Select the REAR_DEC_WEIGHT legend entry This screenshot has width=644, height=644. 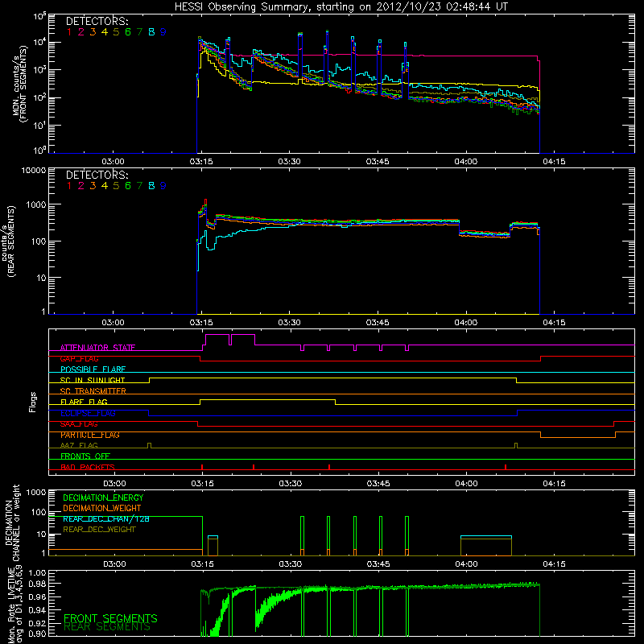(99, 530)
